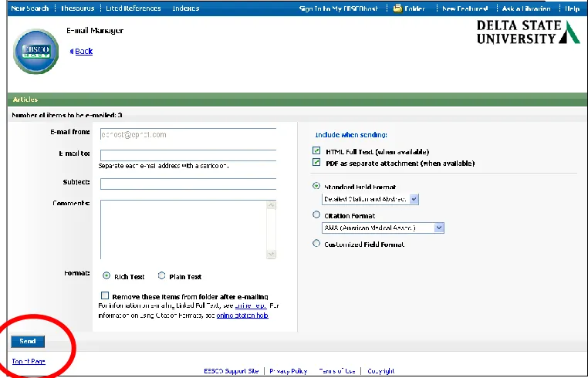Click Top of Page link
Viewport: 588px width, 378px height.
coord(29,361)
